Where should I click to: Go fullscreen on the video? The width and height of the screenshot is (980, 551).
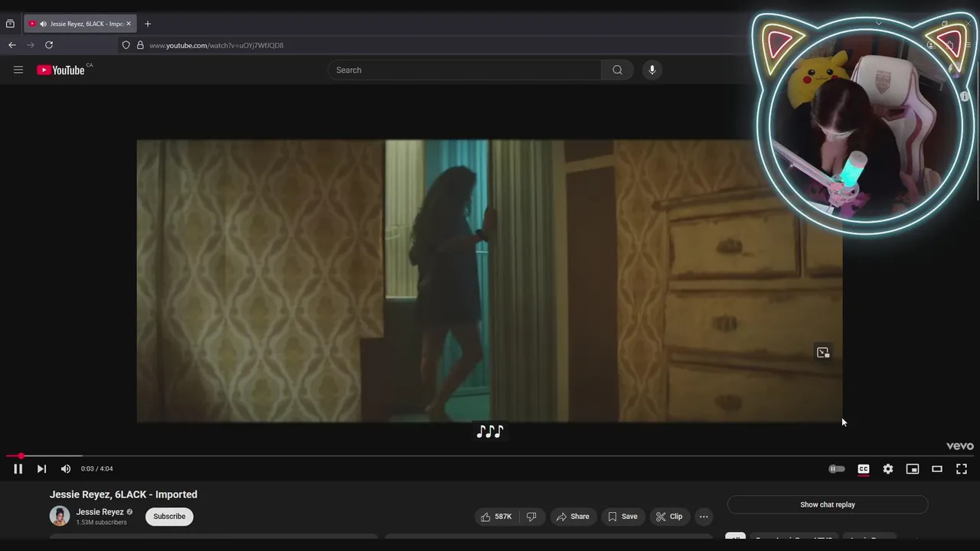[962, 469]
